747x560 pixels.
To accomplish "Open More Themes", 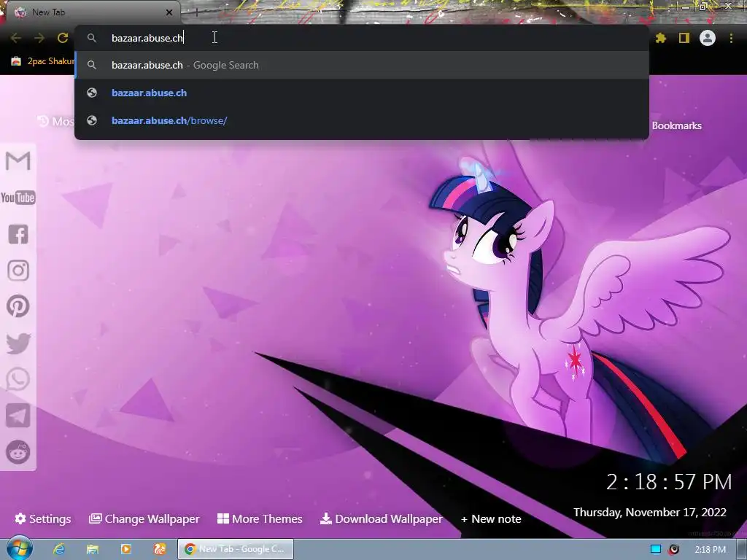I will pos(260,518).
